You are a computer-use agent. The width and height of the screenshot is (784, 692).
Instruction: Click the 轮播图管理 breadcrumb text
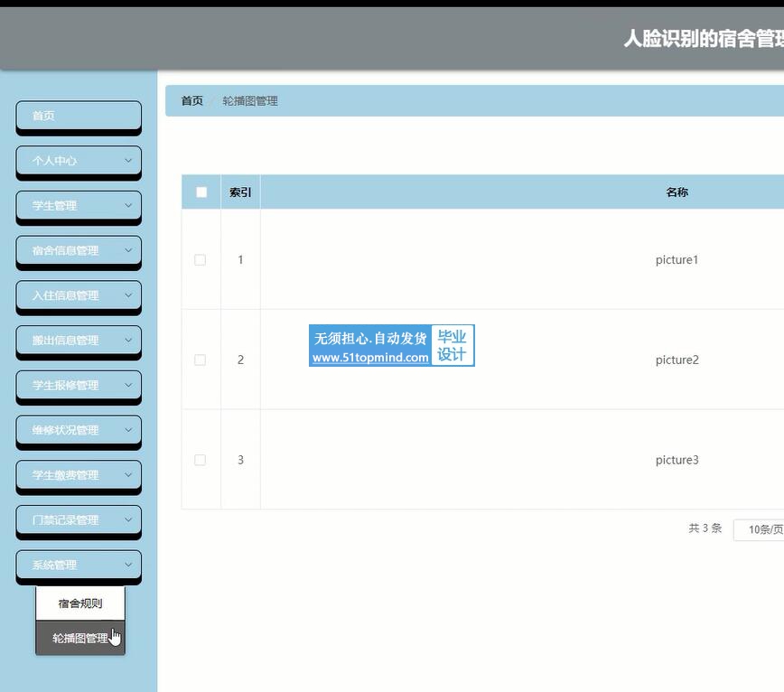250,101
